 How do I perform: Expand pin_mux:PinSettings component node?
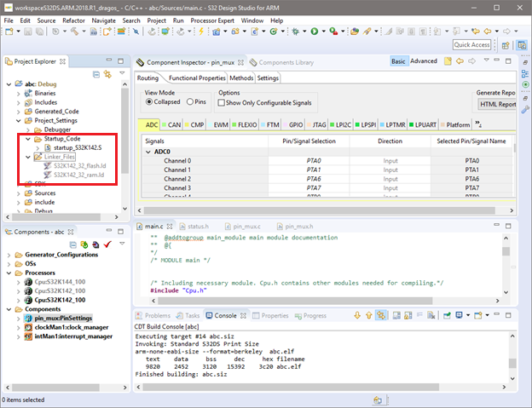[x=19, y=319]
